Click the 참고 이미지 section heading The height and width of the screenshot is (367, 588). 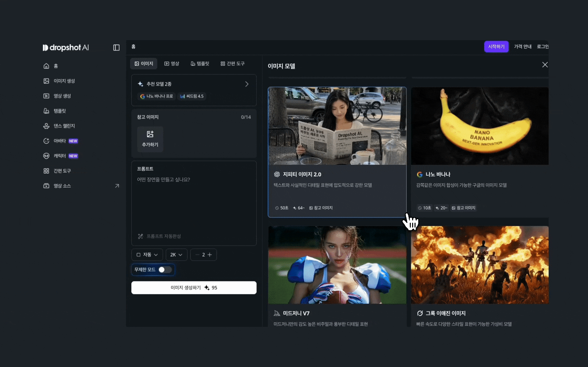coord(148,117)
